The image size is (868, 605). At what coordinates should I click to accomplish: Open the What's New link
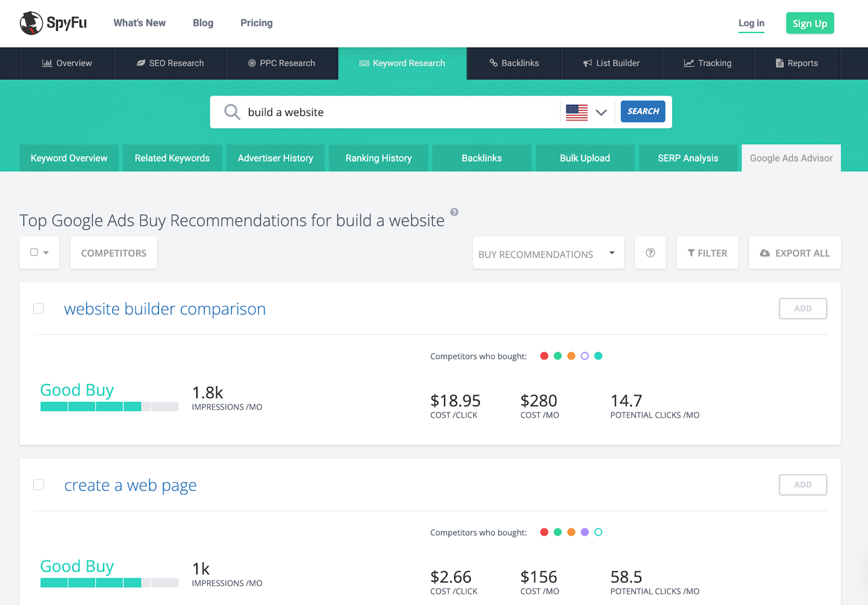(139, 23)
